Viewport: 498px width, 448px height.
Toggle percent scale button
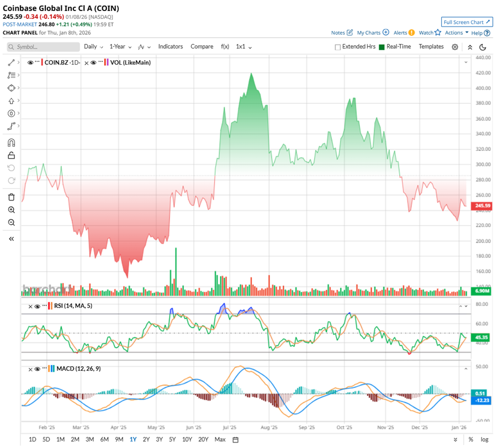471,439
